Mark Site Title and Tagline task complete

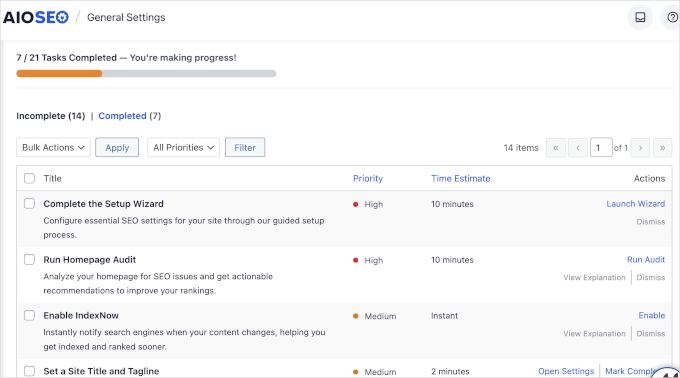(x=631, y=371)
